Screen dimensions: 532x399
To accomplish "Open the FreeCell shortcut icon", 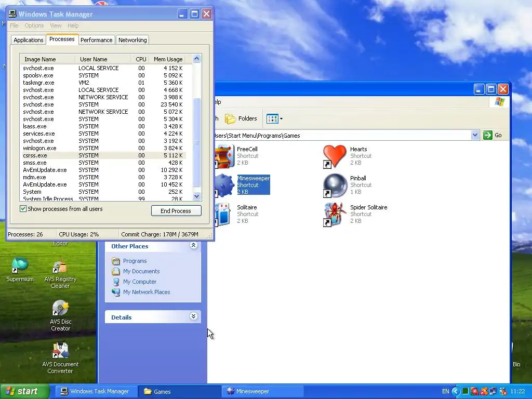I will pyautogui.click(x=224, y=156).
